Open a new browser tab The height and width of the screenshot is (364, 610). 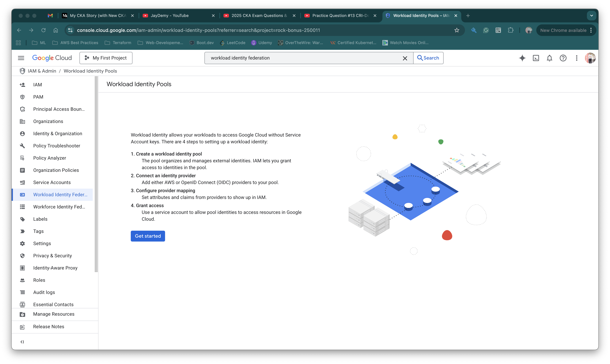pyautogui.click(x=468, y=15)
